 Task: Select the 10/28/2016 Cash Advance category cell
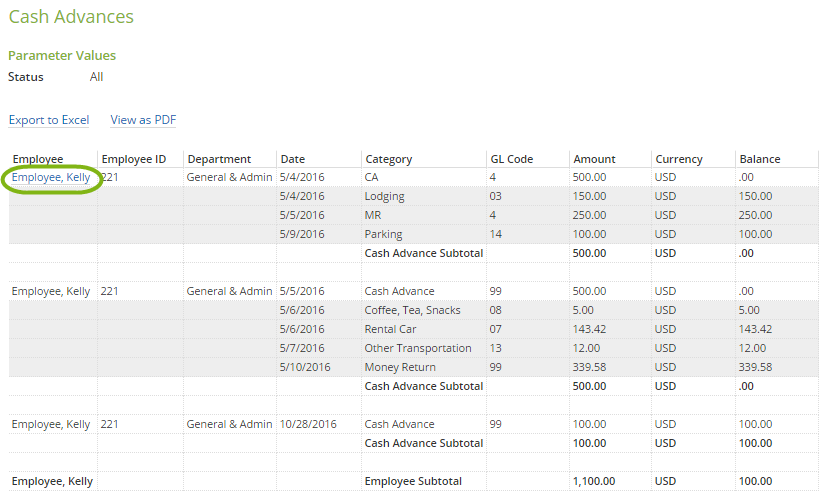pyautogui.click(x=399, y=424)
